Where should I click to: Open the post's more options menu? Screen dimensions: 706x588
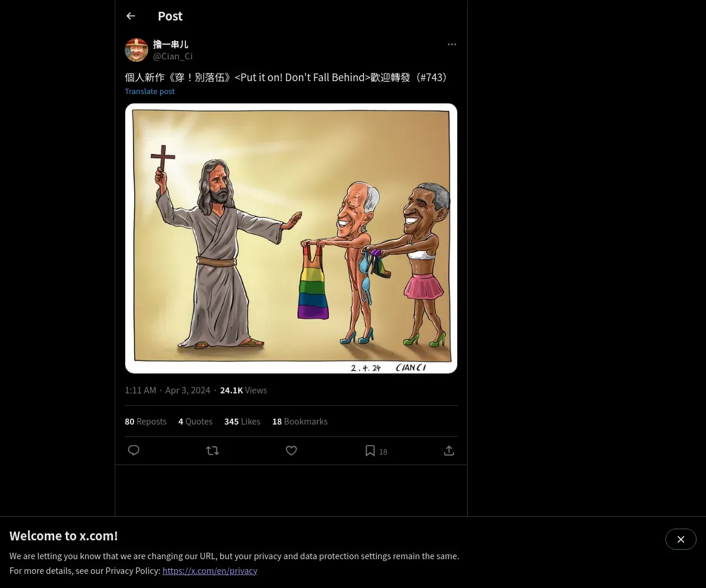point(452,44)
